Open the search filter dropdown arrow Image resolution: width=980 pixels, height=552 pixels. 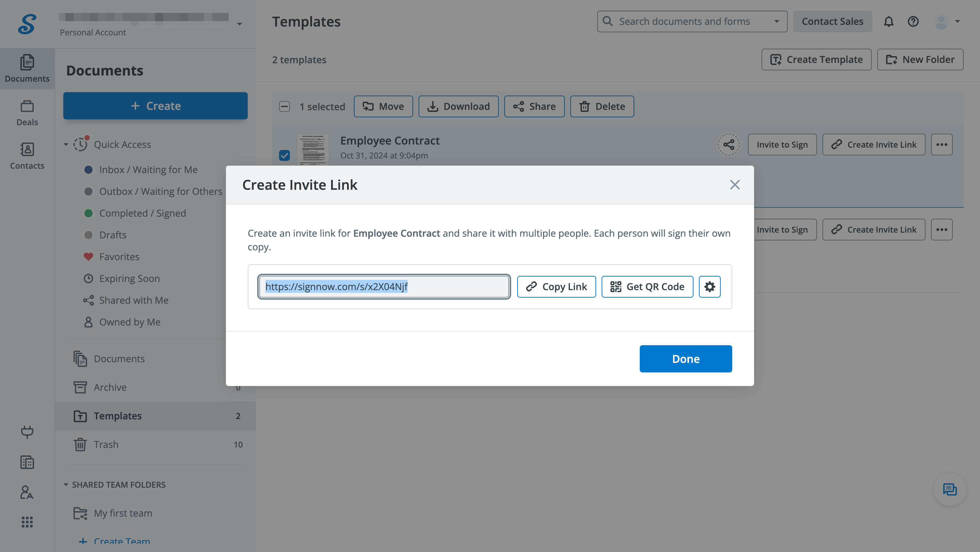coord(777,22)
